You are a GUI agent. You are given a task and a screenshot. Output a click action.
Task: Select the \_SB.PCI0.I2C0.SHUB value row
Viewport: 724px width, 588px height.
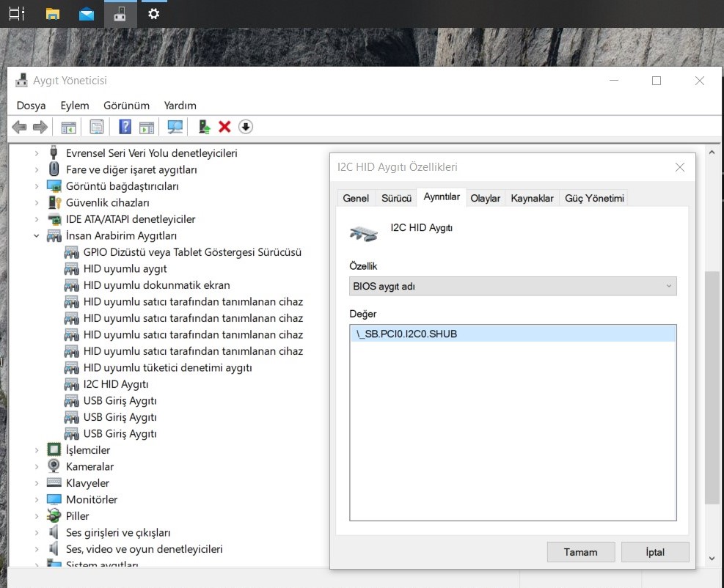coord(513,334)
